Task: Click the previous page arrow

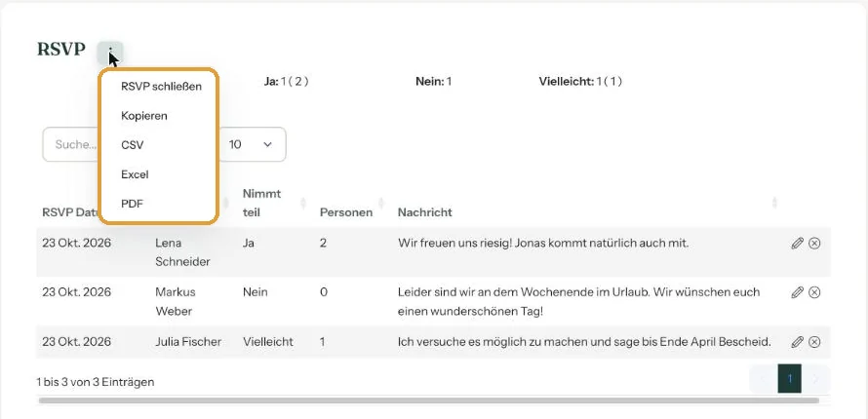Action: tap(764, 379)
